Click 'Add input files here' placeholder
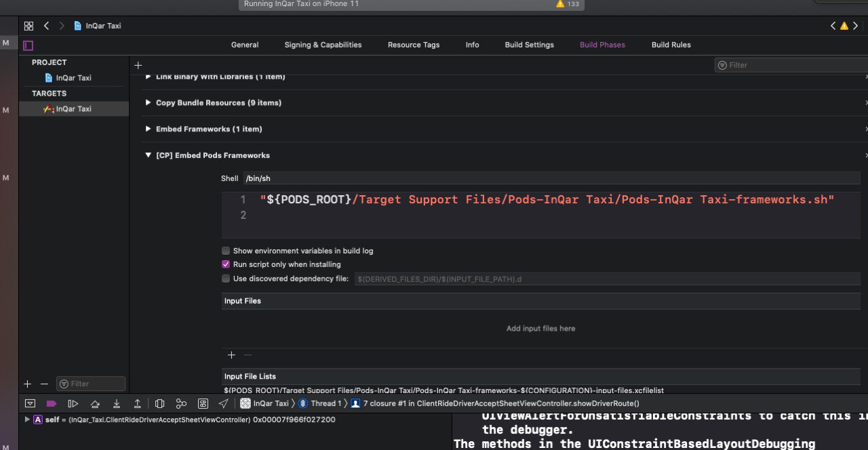 coord(540,329)
